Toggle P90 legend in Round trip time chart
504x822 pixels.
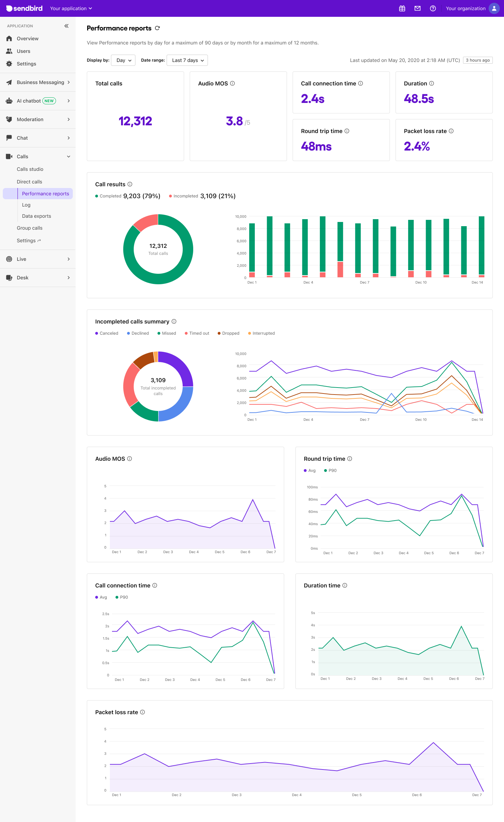click(330, 471)
